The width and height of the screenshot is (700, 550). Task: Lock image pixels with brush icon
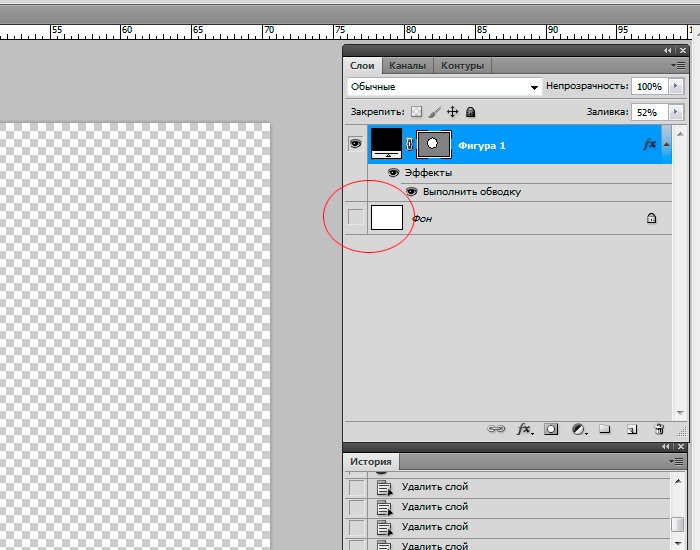pos(434,112)
